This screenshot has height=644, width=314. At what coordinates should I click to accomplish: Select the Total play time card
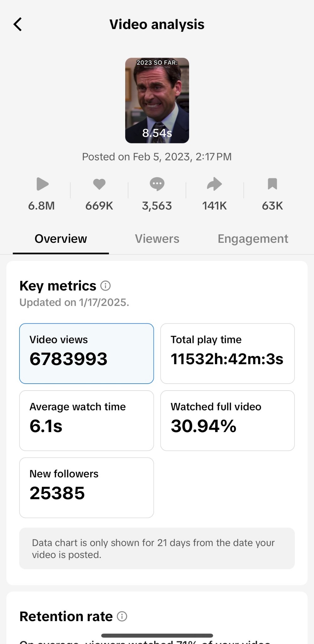coord(227,353)
